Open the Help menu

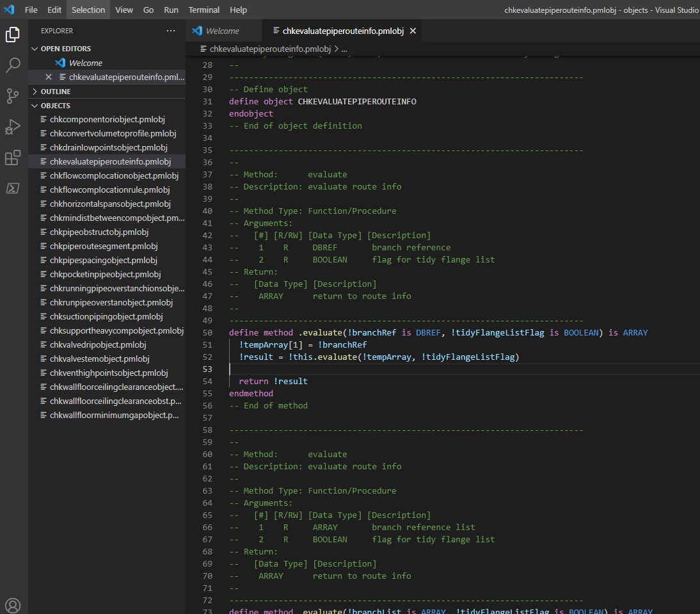[239, 10]
